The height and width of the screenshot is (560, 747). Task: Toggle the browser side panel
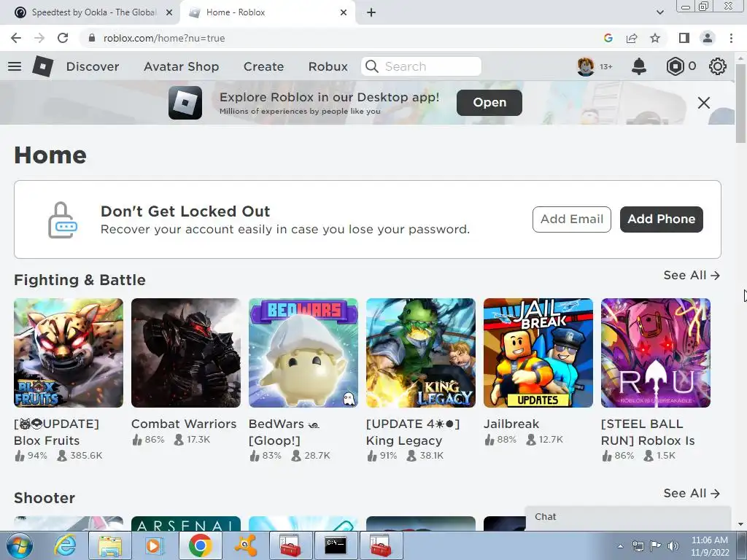coord(684,38)
